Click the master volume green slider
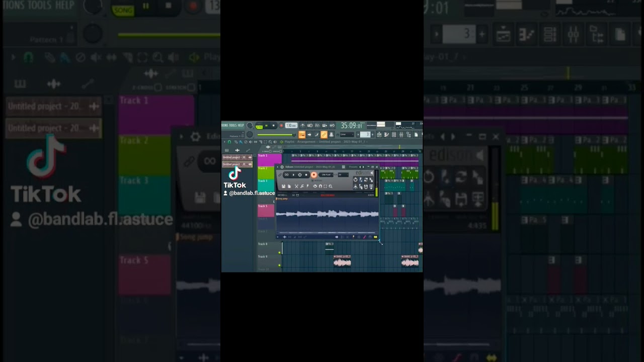This screenshot has width=644, height=362. tap(276, 135)
